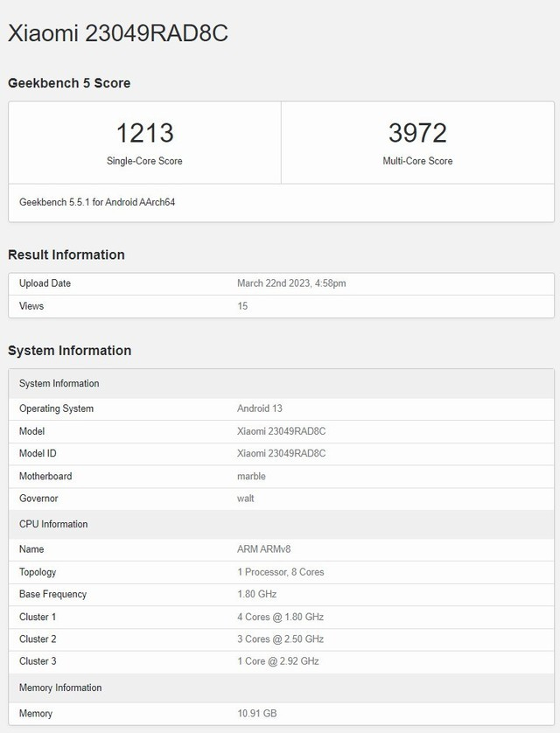
Task: Click the 4 Cores @ 1.80 GHz value
Action: click(281, 617)
